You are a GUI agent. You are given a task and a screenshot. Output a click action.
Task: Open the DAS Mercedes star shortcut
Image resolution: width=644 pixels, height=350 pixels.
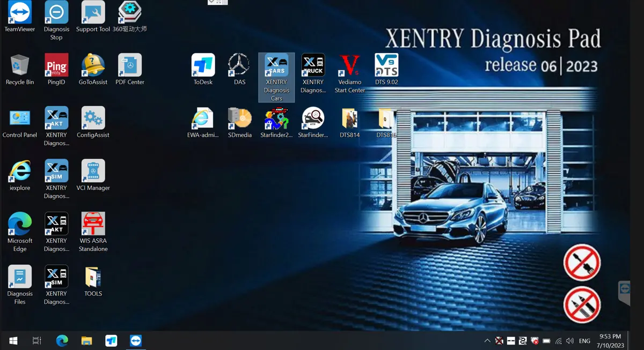(239, 69)
